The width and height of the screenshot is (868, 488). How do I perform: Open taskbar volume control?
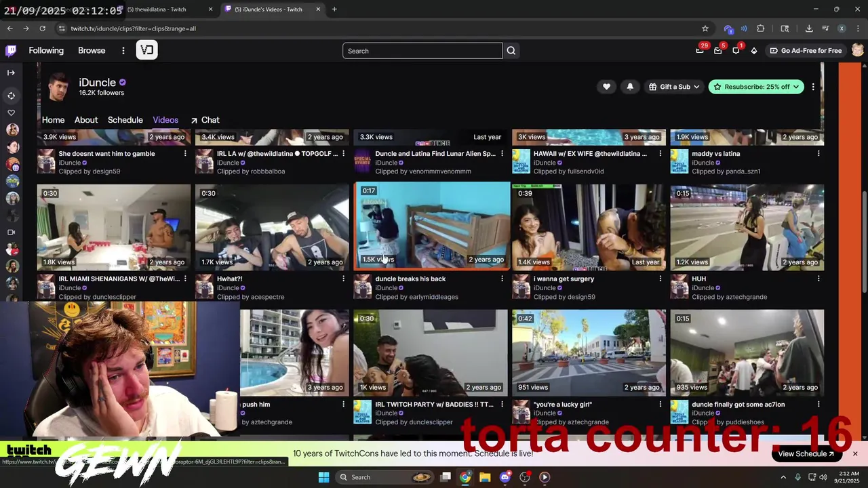[x=823, y=477]
